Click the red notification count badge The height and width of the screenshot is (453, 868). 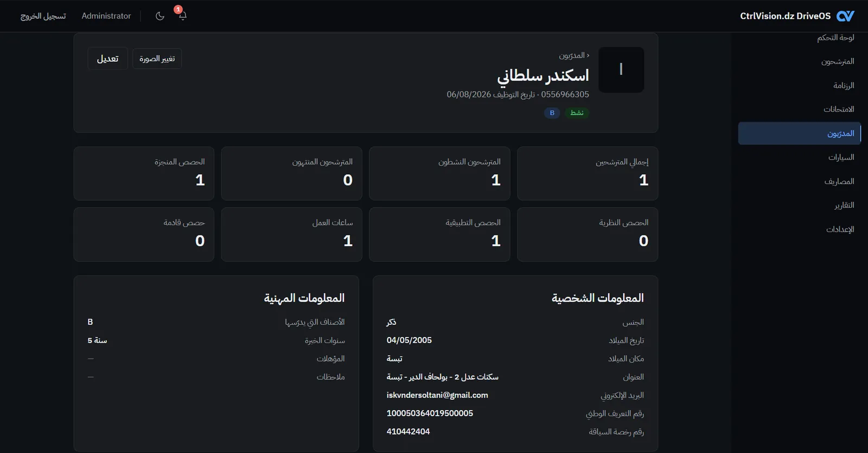coord(178,9)
